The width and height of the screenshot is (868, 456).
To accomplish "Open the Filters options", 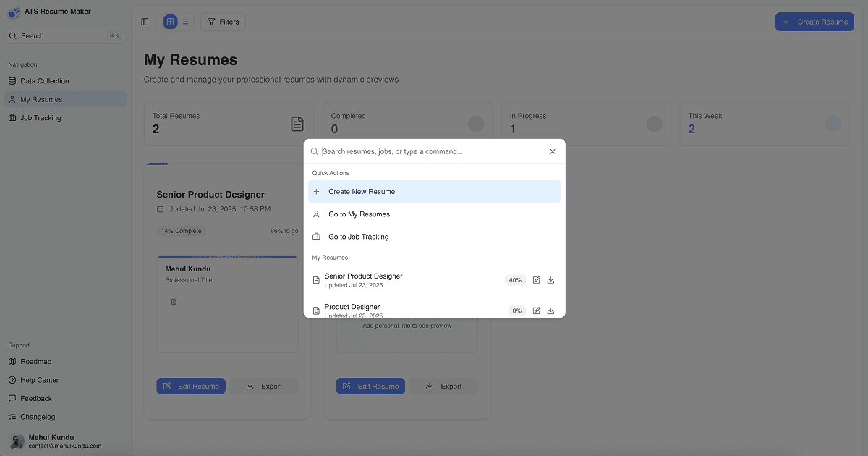I will (223, 22).
